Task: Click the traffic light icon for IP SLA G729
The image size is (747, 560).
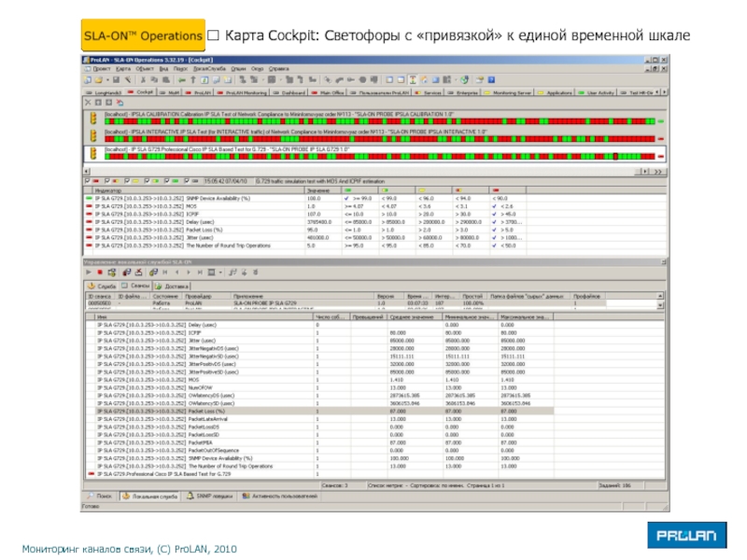Action: click(x=93, y=151)
